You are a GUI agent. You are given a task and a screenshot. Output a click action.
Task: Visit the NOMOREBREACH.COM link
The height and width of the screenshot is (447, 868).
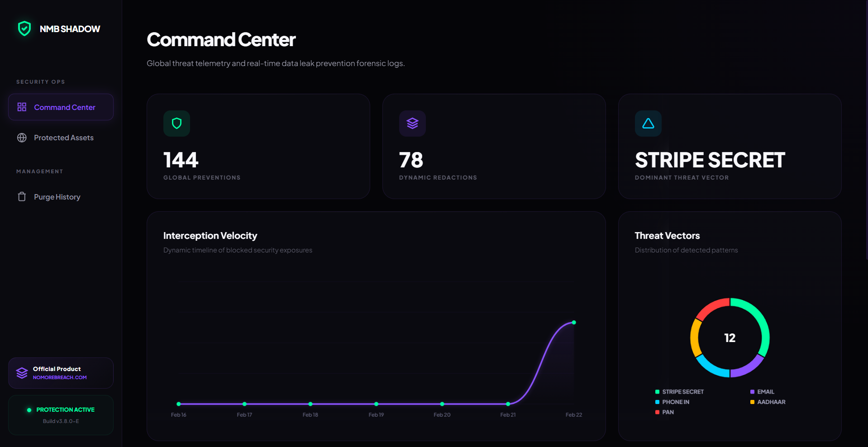[60, 377]
